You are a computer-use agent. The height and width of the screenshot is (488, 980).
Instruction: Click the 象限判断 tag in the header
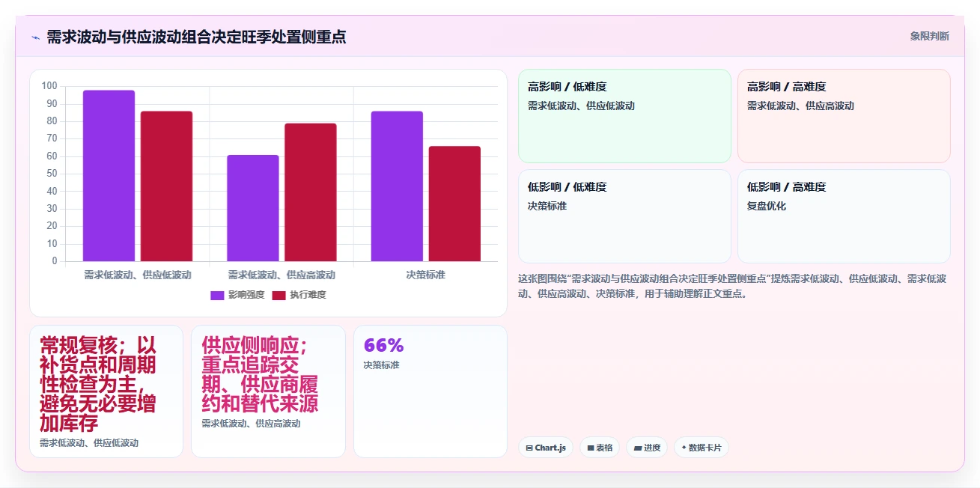[929, 37]
